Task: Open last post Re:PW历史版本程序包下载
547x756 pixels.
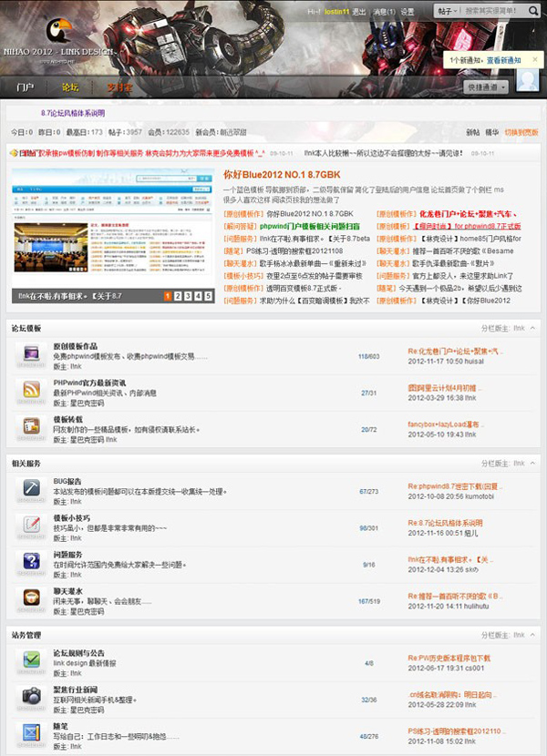Action: 449,658
